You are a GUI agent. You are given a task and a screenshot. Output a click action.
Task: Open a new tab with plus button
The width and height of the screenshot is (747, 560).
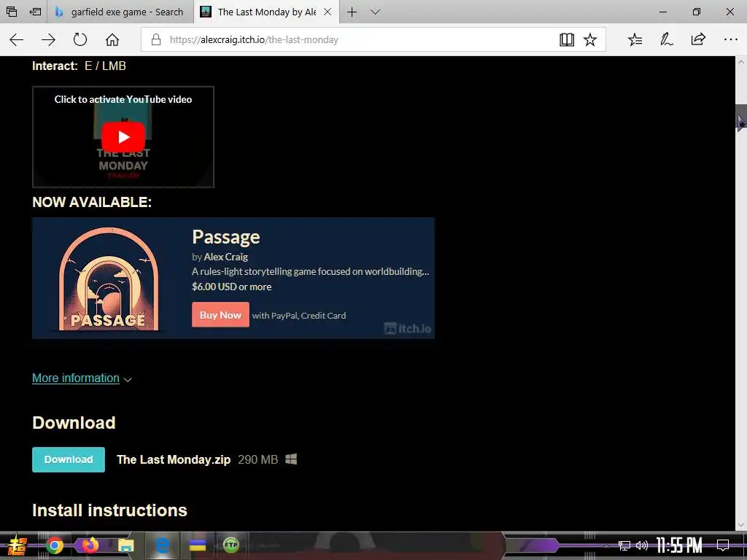point(352,12)
